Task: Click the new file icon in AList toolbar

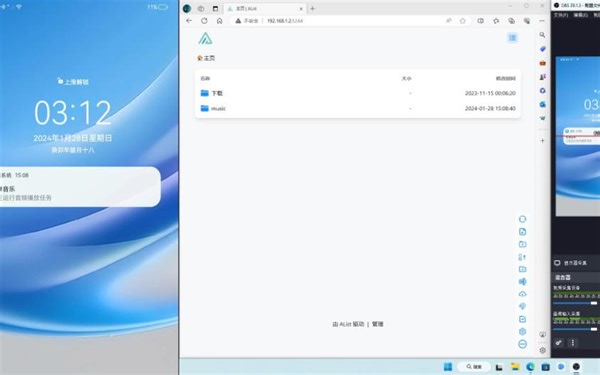Action: (x=522, y=232)
